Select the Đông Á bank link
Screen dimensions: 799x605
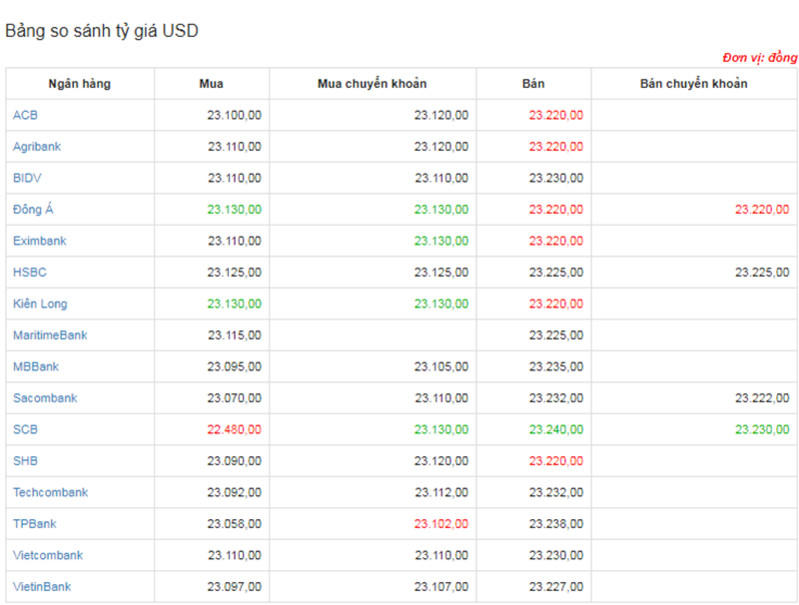tap(33, 210)
